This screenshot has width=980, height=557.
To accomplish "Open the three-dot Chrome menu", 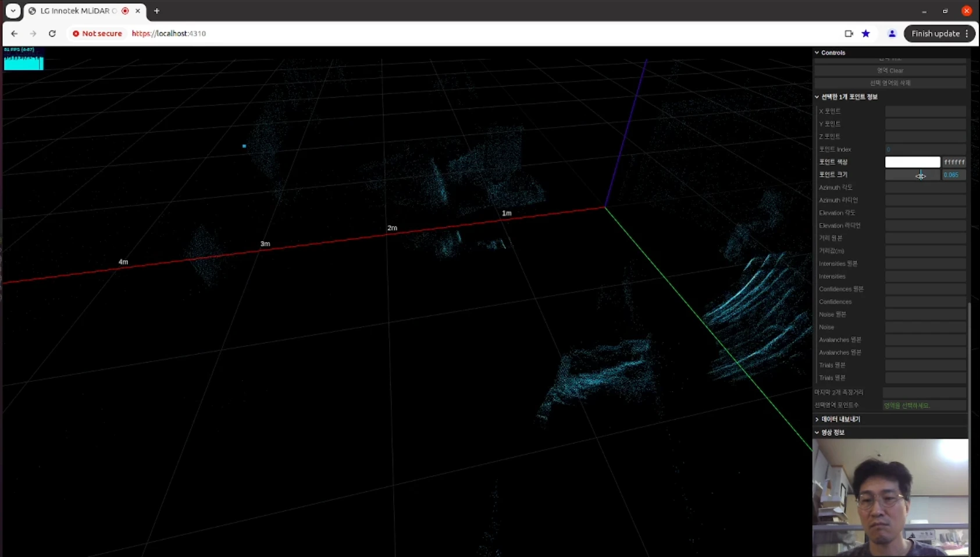I will [x=967, y=34].
